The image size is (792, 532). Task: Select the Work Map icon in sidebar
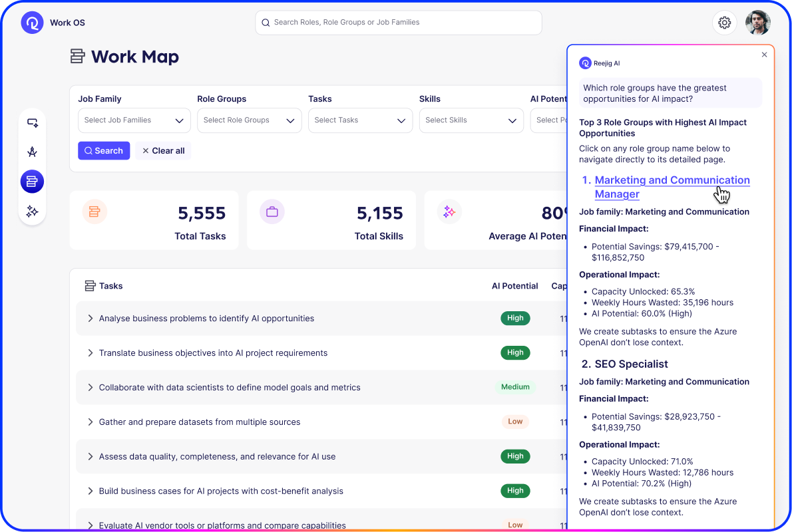(x=32, y=181)
